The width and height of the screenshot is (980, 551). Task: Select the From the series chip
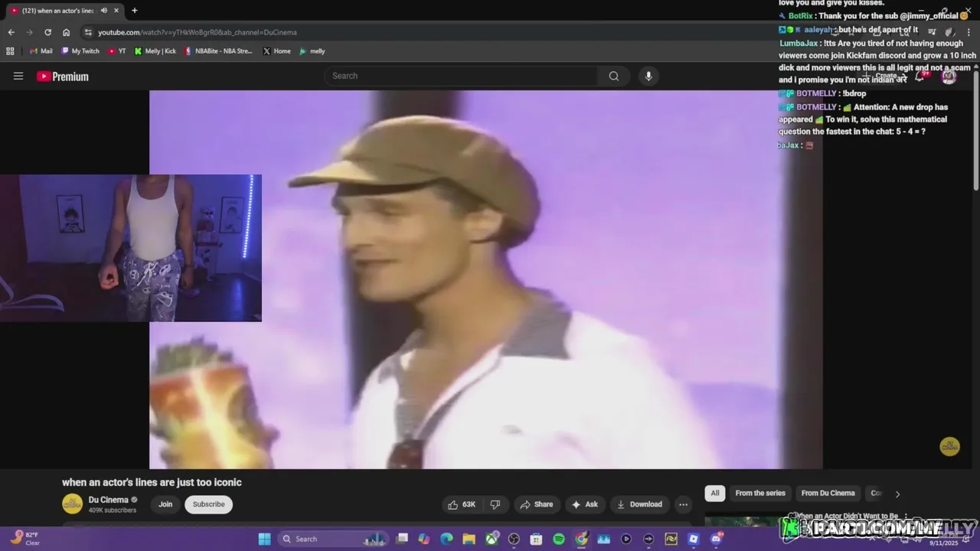(x=760, y=493)
